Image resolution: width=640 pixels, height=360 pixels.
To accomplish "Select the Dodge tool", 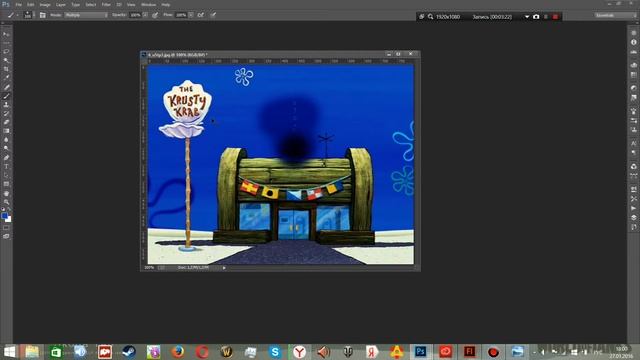I will (x=6, y=149).
